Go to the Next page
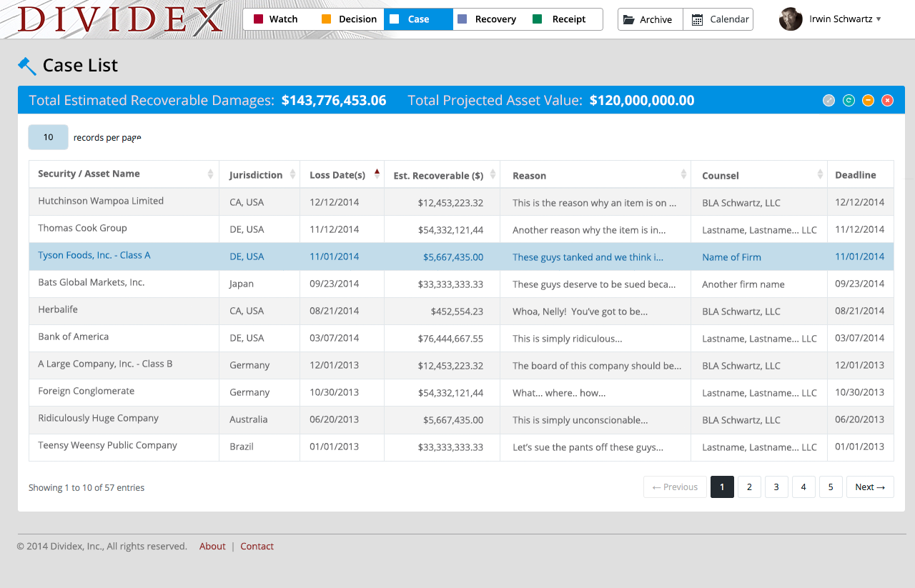The image size is (915, 588). (x=870, y=487)
